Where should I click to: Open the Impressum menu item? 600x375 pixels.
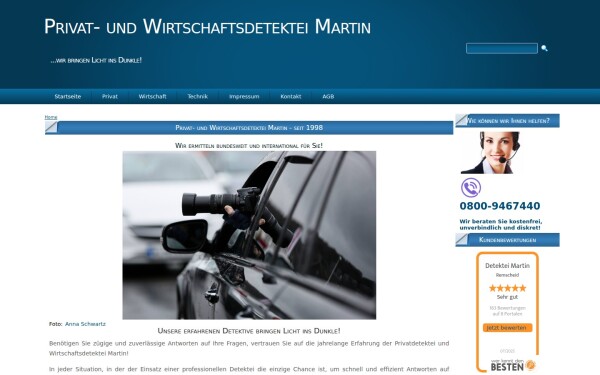coord(244,96)
